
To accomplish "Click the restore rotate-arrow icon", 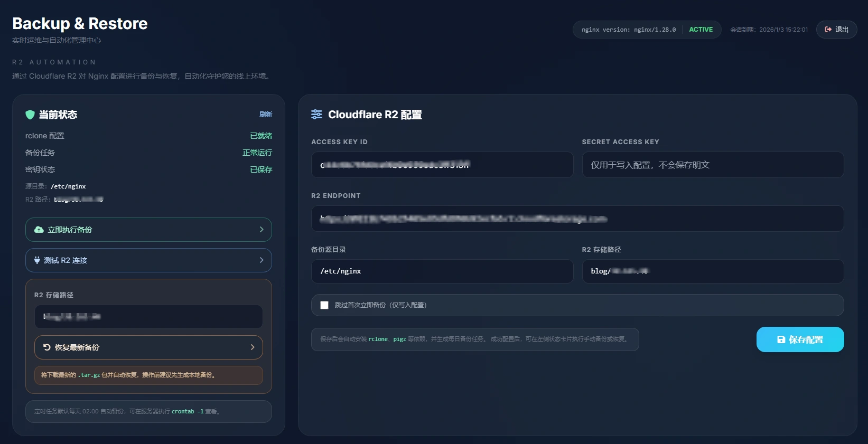I will click(x=46, y=347).
